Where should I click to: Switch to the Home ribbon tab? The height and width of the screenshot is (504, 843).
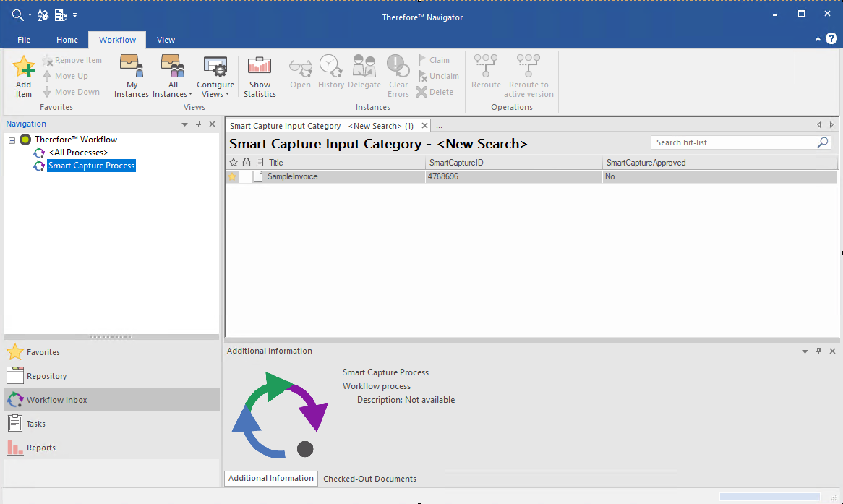pyautogui.click(x=67, y=40)
